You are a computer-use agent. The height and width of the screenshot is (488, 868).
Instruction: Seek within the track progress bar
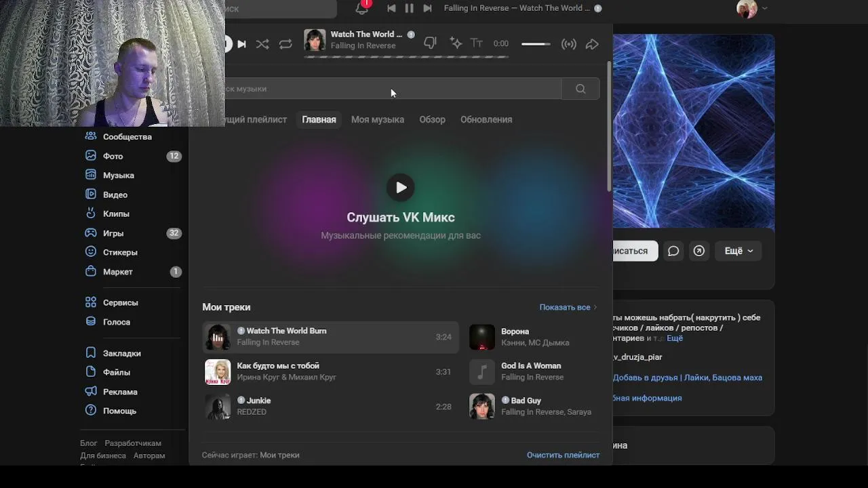click(x=406, y=57)
